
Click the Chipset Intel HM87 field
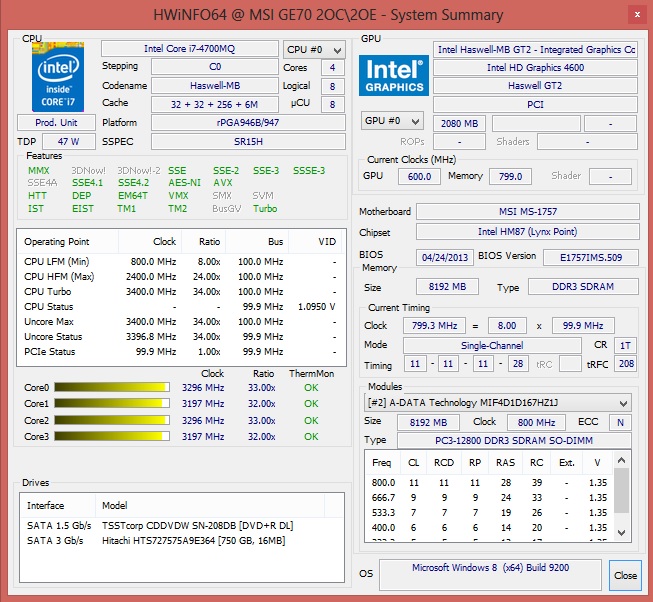click(x=528, y=231)
